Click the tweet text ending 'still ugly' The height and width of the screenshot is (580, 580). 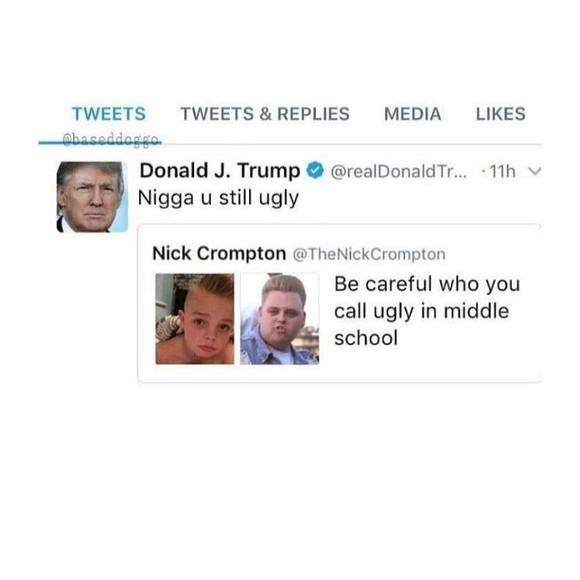pyautogui.click(x=218, y=198)
